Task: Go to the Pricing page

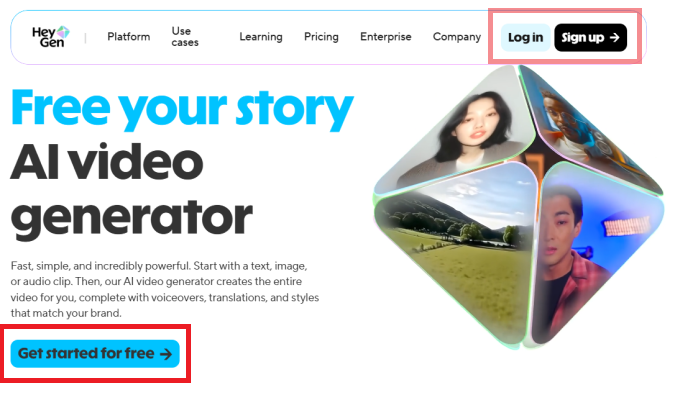Action: coord(321,37)
